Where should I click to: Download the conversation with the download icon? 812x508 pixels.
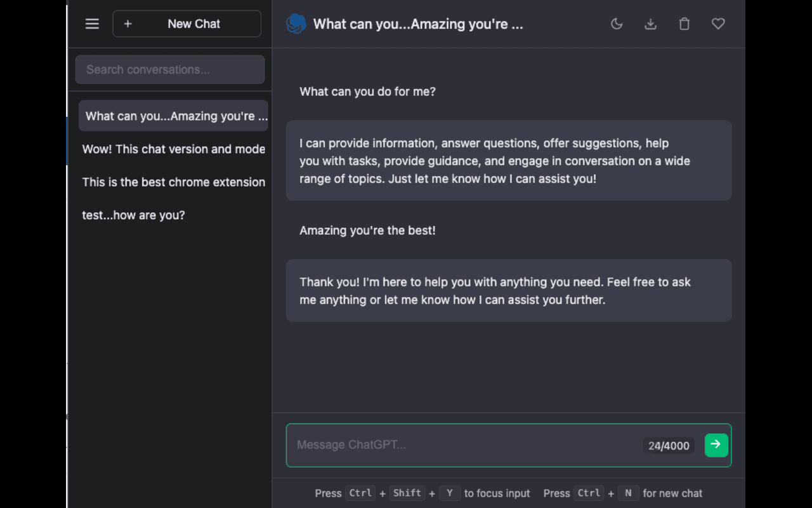[x=650, y=24]
